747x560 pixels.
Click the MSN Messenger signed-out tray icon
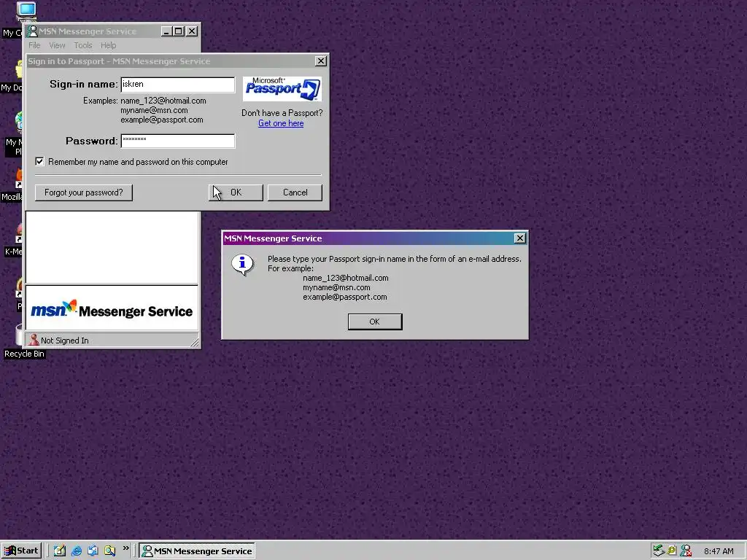coord(686,551)
